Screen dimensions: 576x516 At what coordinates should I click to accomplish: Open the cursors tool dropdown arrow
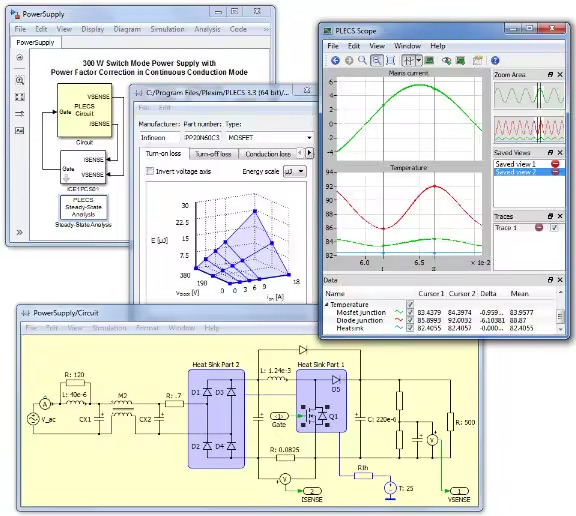coord(418,61)
